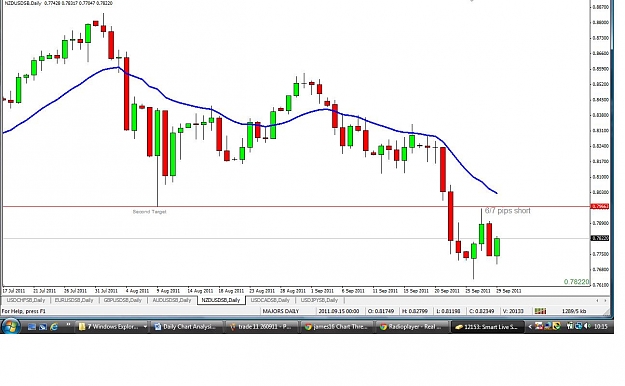Switch to the EURUSDSB,Daily chart tab
Screen dimensions: 625x386
pyautogui.click(x=74, y=300)
